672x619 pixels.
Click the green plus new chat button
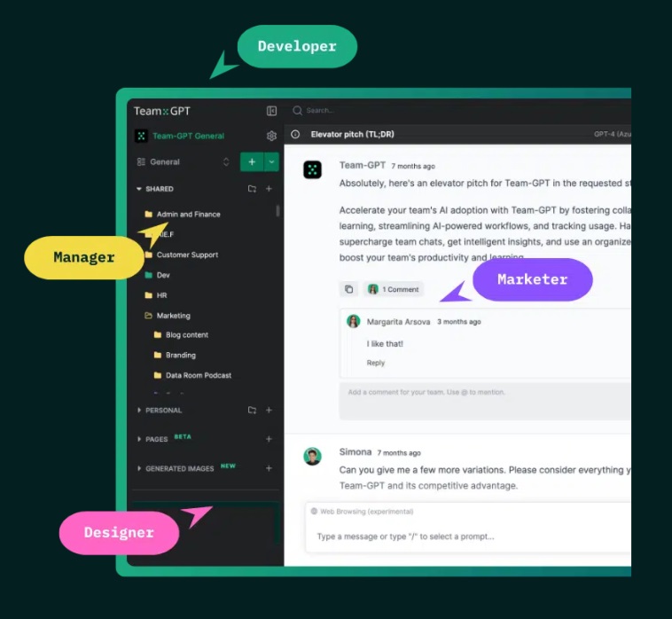pyautogui.click(x=252, y=162)
